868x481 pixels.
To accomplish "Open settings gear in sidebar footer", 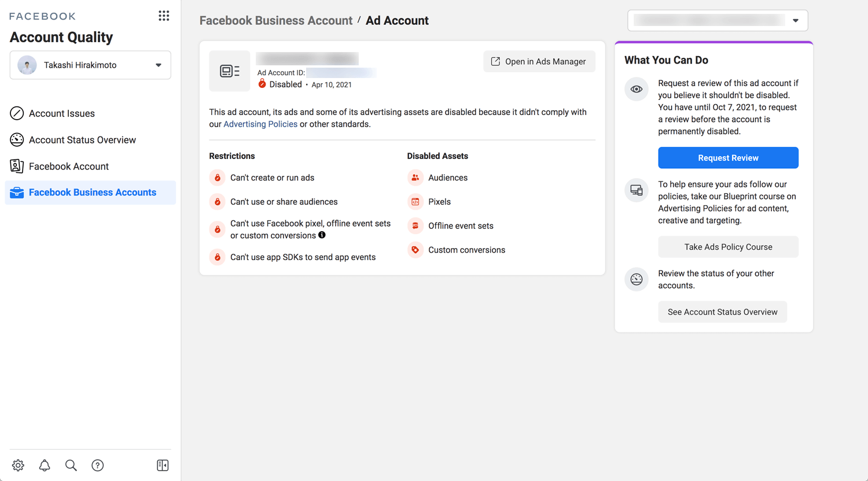I will (18, 465).
